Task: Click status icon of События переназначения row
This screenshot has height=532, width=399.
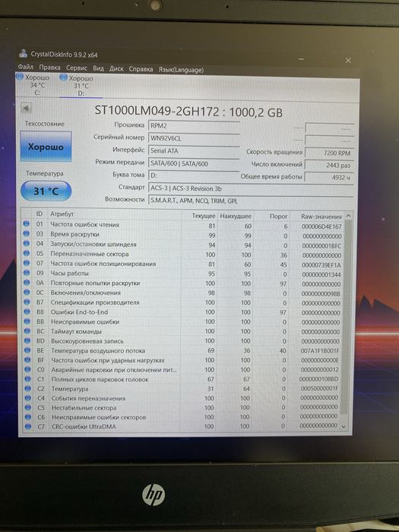Action: (x=28, y=397)
